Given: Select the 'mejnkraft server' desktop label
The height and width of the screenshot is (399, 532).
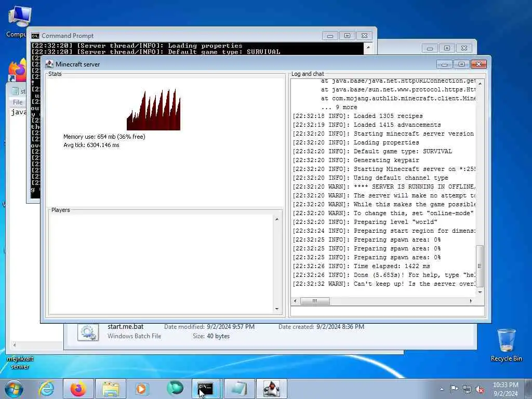Looking at the screenshot, I should 20,362.
